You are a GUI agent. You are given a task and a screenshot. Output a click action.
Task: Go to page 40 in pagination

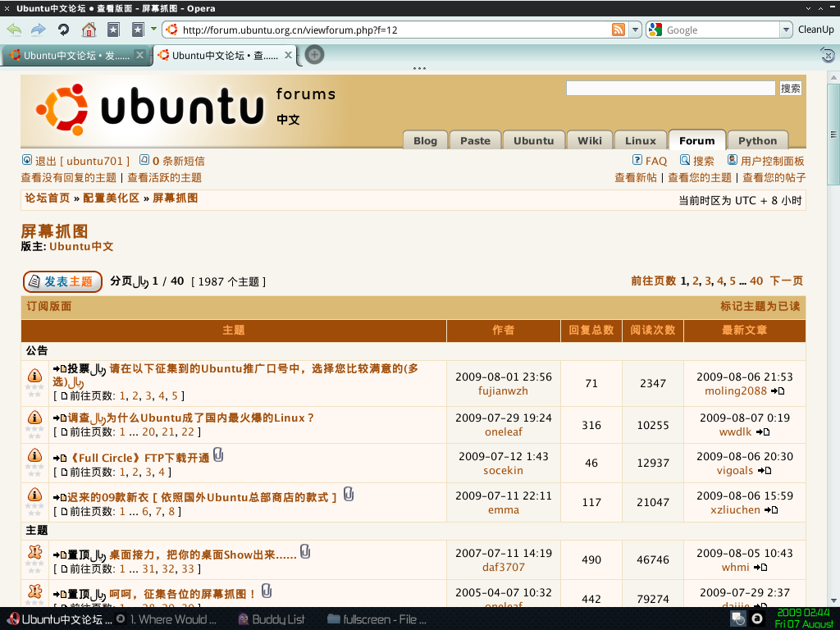(x=756, y=281)
